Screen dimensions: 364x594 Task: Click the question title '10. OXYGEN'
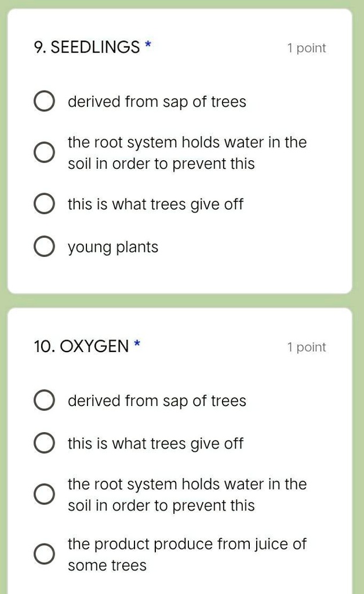tap(80, 346)
